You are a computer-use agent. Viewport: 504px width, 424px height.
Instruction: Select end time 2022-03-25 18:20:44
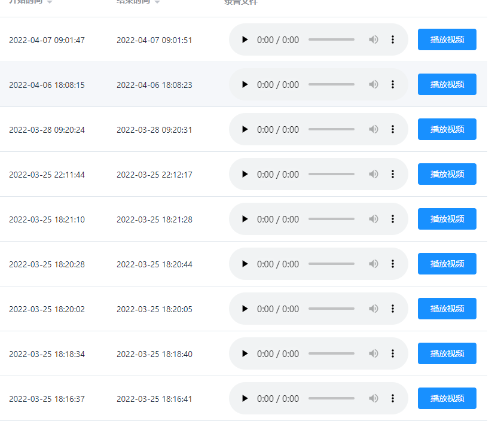click(x=154, y=264)
